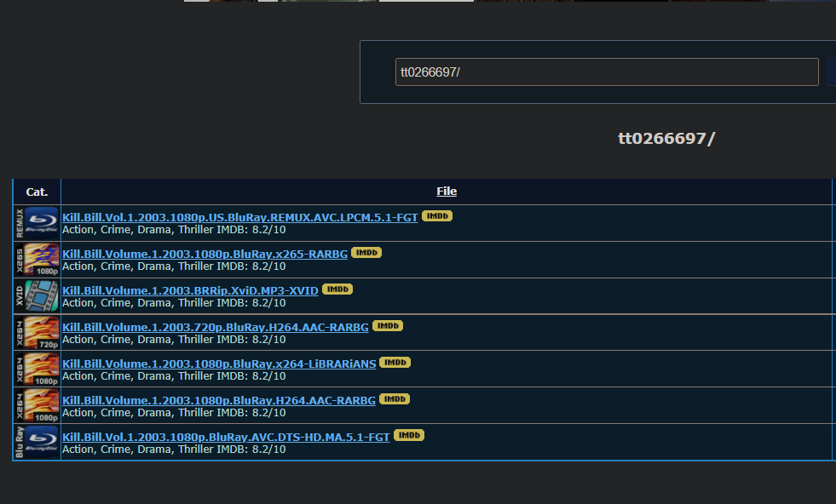
Task: Open the 720p.BluRay.H264.AAC-RARBG release link
Action: click(x=216, y=327)
